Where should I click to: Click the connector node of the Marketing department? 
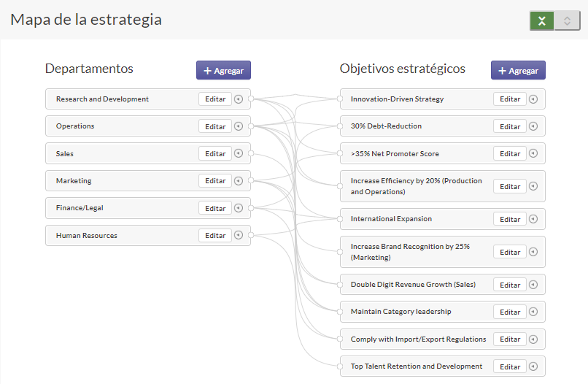click(x=250, y=181)
